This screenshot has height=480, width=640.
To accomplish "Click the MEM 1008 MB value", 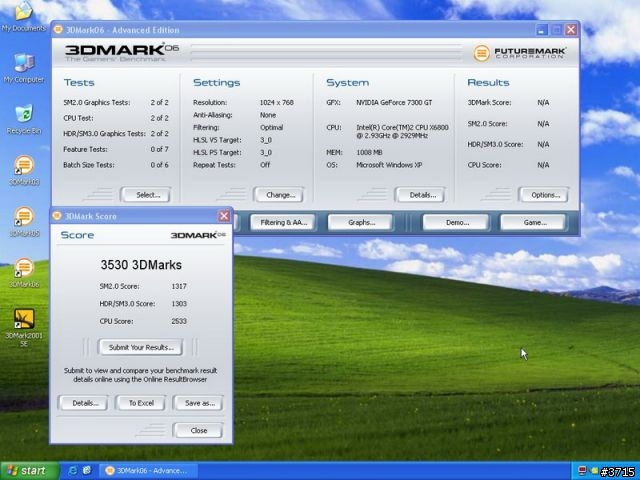I will tap(369, 152).
